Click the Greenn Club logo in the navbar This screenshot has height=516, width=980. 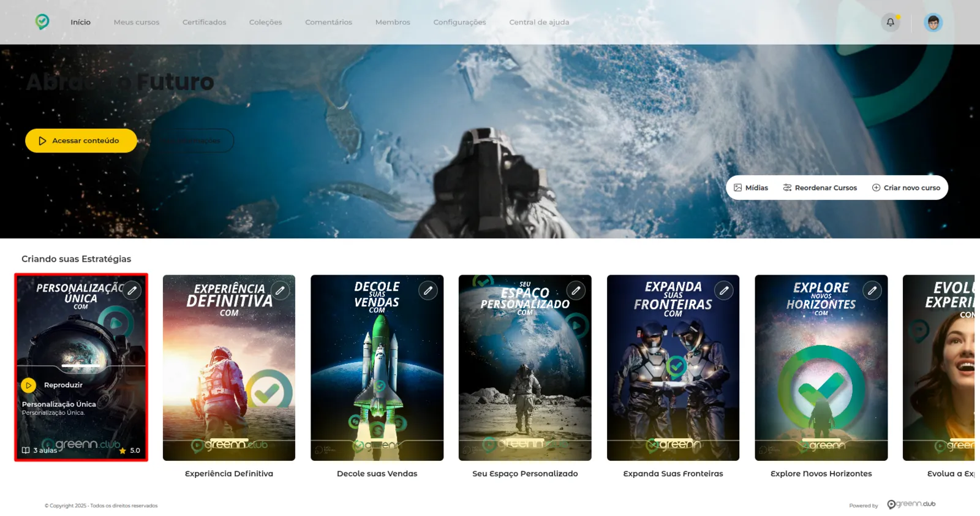[x=42, y=22]
